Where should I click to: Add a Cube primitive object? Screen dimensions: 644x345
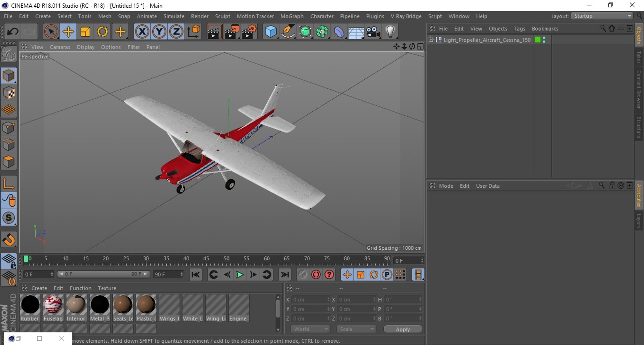point(271,32)
